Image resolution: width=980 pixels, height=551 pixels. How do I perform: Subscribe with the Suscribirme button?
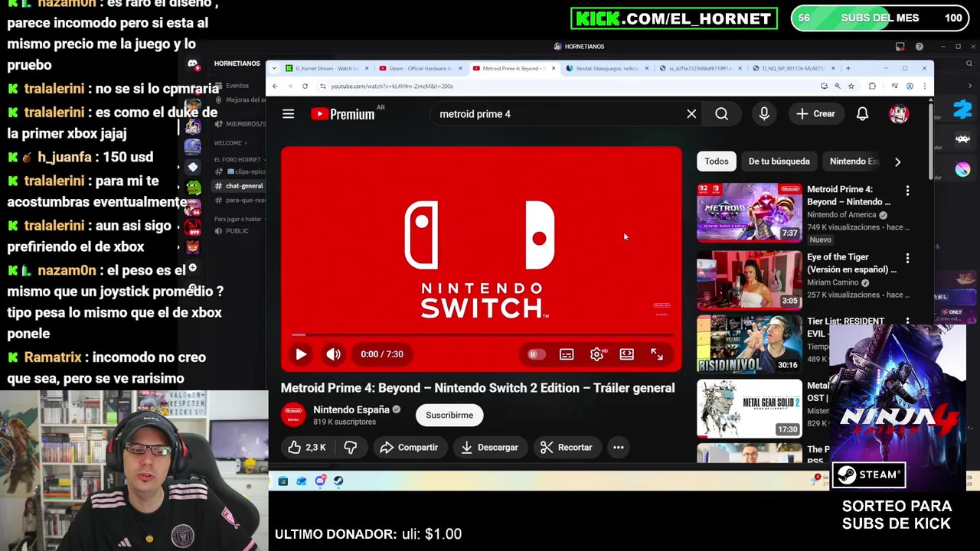coord(449,416)
